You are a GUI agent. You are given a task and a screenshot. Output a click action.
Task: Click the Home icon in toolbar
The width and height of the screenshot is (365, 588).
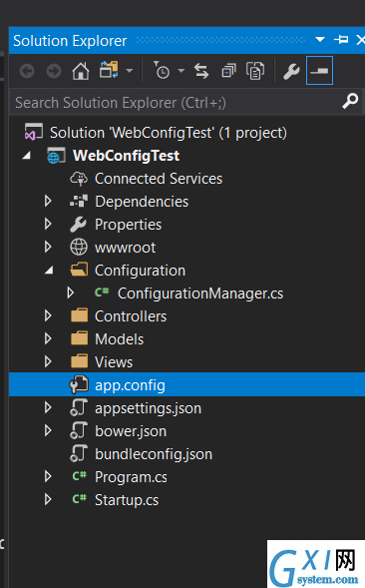click(x=81, y=71)
